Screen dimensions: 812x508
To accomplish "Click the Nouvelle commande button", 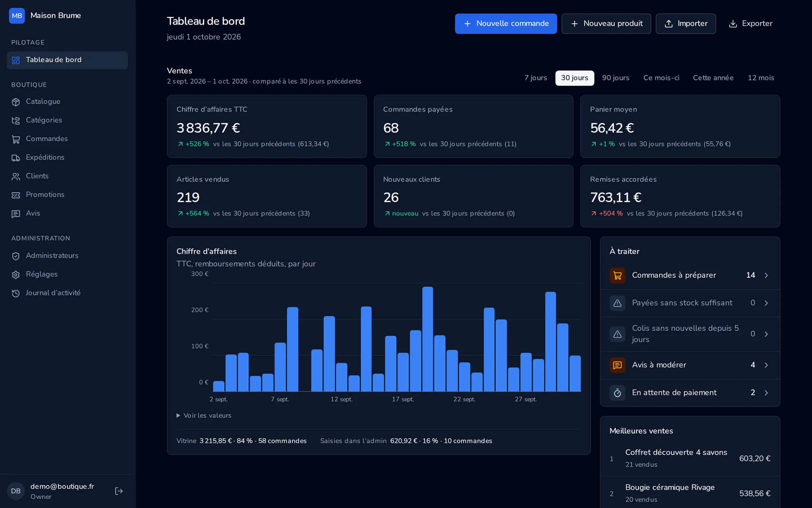I will [x=506, y=24].
